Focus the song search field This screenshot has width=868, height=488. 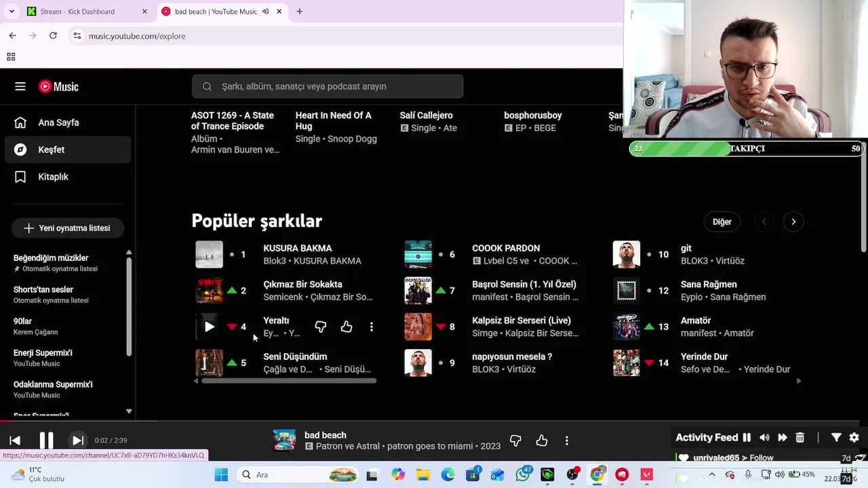(x=328, y=86)
